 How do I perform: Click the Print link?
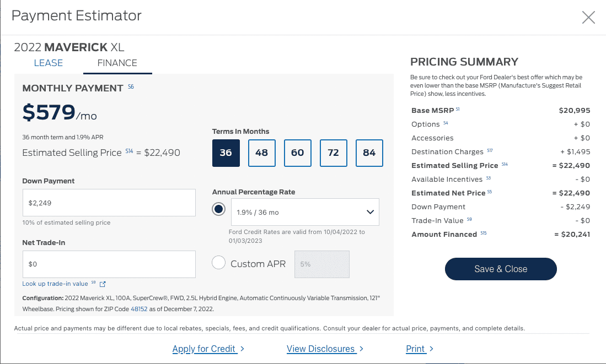pyautogui.click(x=415, y=349)
